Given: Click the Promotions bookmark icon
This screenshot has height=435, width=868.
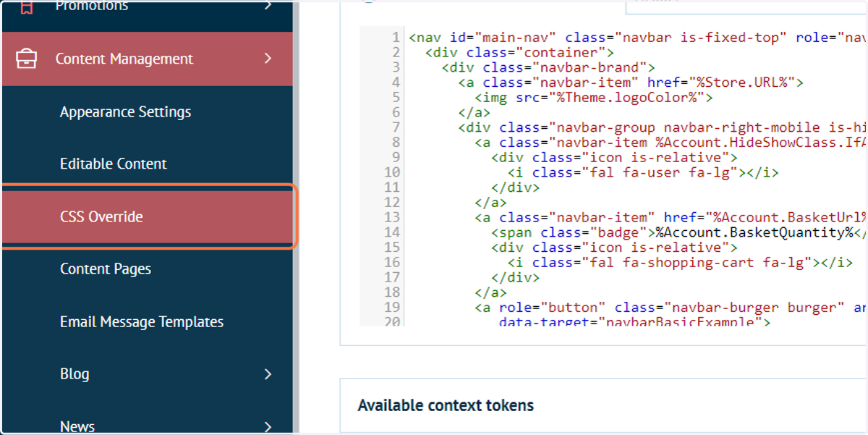Looking at the screenshot, I should (27, 7).
